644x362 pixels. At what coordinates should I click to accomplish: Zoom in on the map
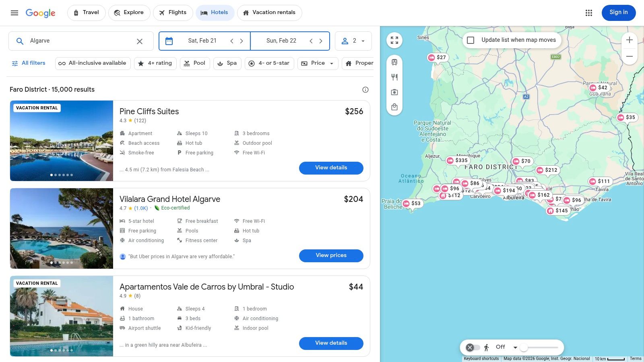coord(630,40)
